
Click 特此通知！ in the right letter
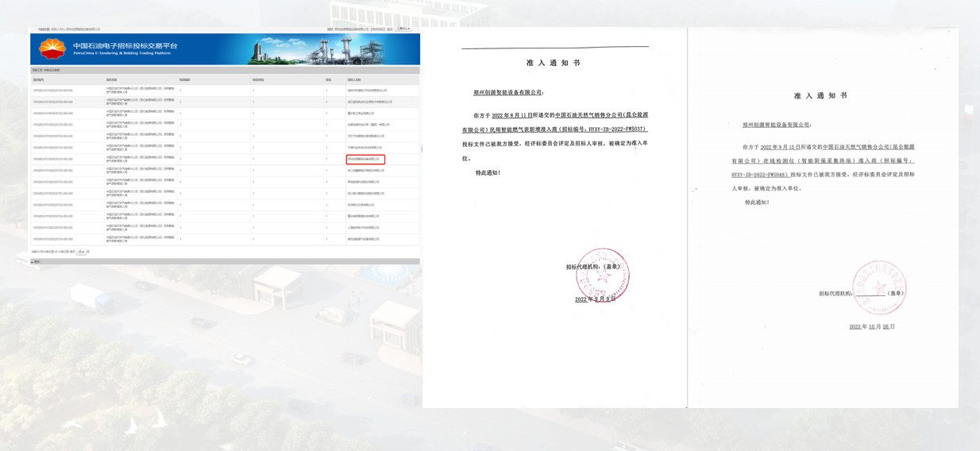(757, 202)
